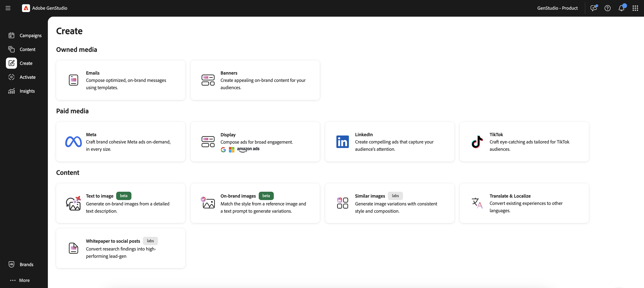Open the Meta ads card title
Viewport: 644px width, 288px height.
tap(91, 134)
